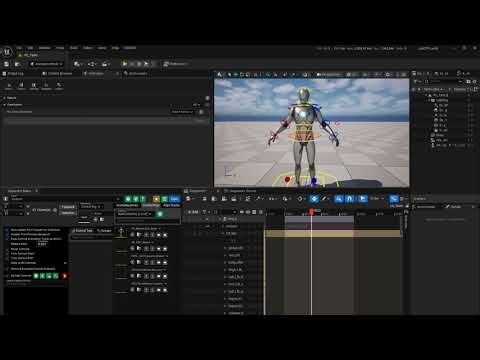
Task: Open the Window menu
Action: [45, 48]
